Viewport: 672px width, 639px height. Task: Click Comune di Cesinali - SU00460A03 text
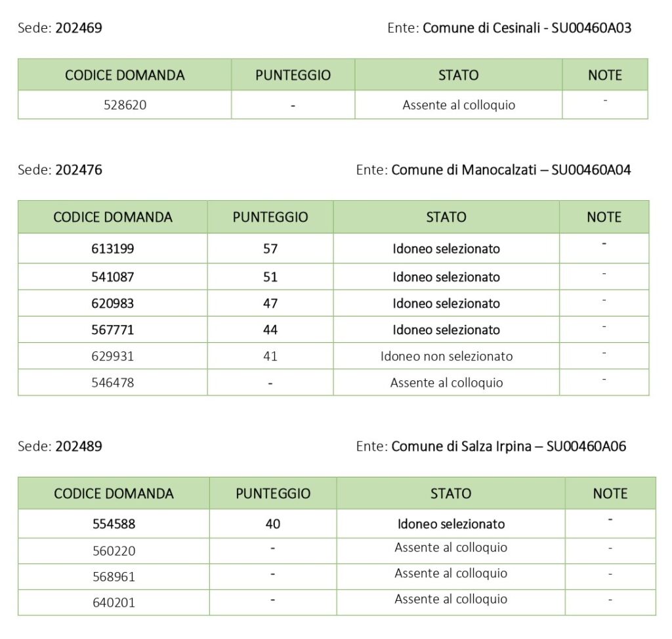pos(527,28)
